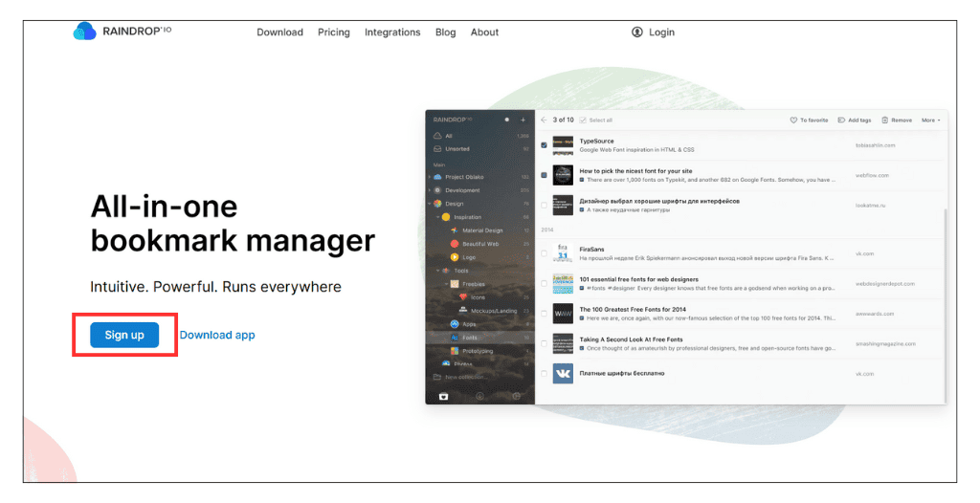
Task: Click the user icon beside Login
Action: click(x=637, y=32)
